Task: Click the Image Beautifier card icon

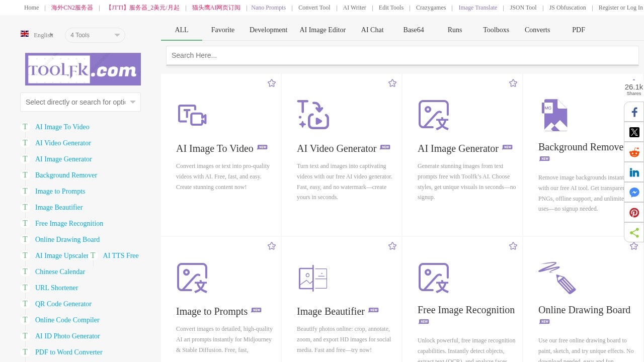Action: point(313,278)
